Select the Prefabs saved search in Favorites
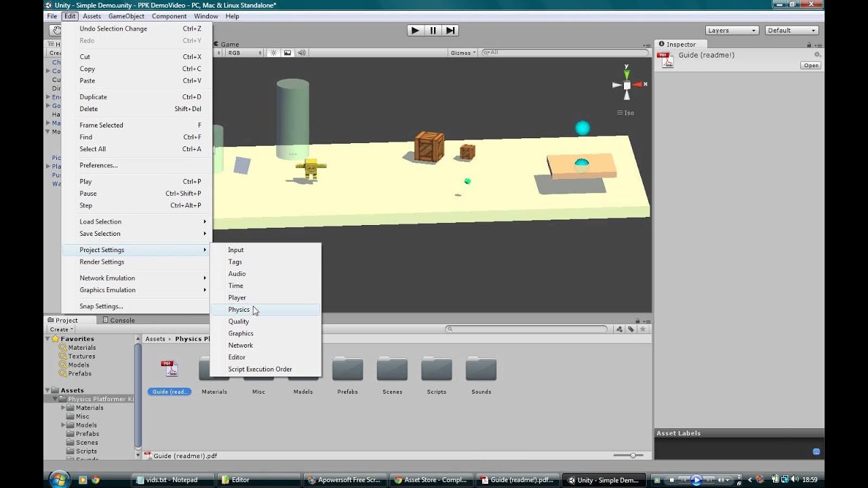This screenshot has width=868, height=488. 79,373
